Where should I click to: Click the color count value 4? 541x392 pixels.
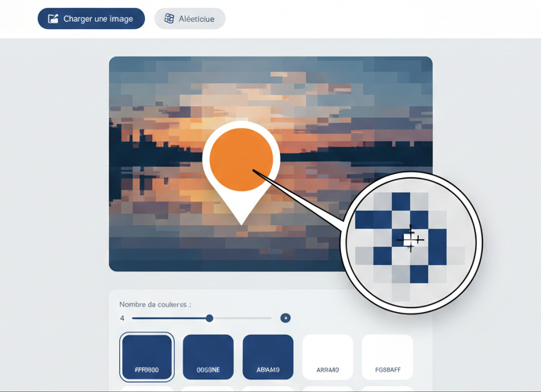coord(122,318)
